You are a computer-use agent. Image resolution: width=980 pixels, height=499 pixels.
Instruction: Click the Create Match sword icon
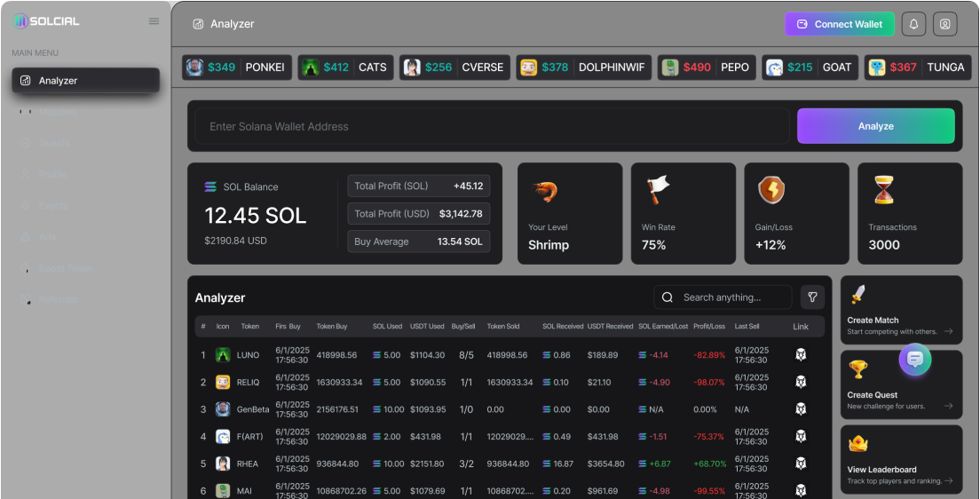[x=857, y=295]
